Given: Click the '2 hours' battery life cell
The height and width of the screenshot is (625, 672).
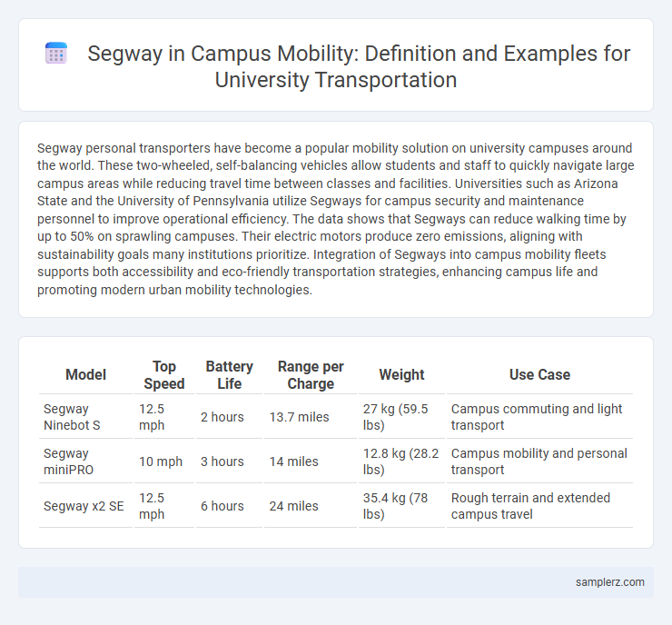Looking at the screenshot, I should (x=229, y=417).
